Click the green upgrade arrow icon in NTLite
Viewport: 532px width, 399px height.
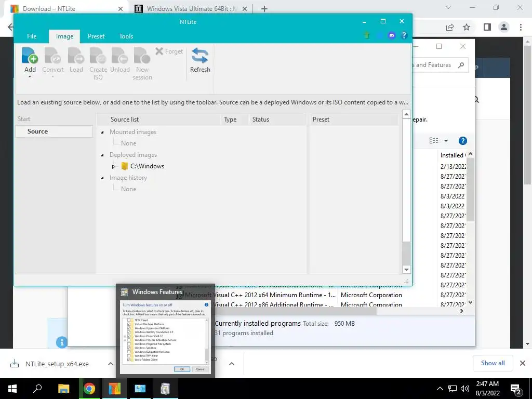click(367, 35)
